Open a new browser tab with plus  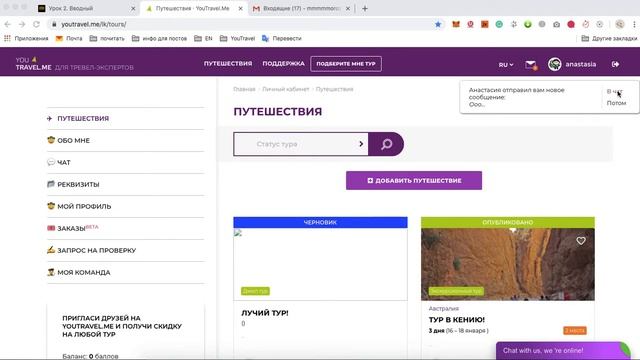365,8
